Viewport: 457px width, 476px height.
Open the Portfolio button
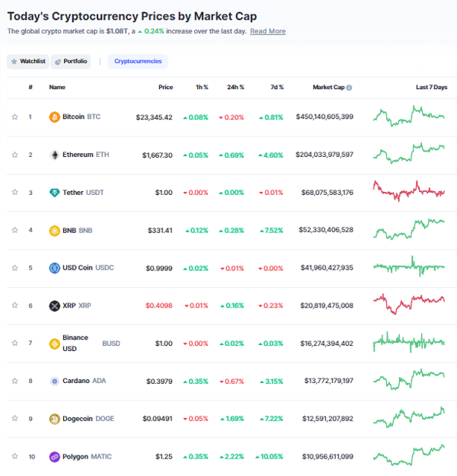point(71,62)
